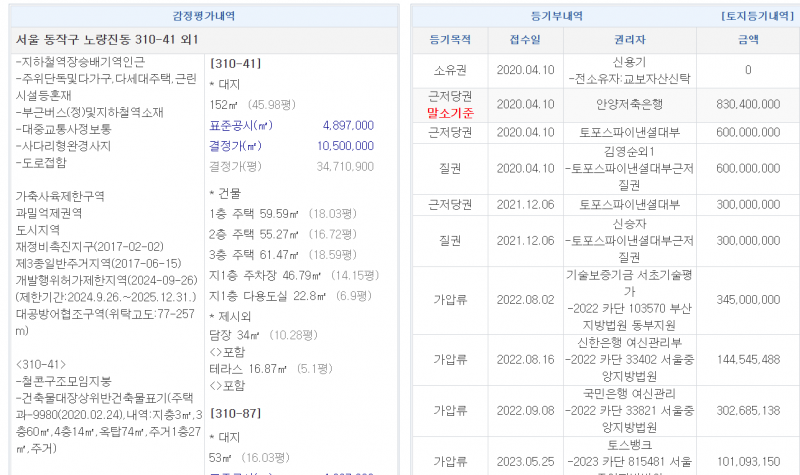Image resolution: width=800 pixels, height=475 pixels.
Task: Click the 등기목적 column header
Action: pos(449,40)
